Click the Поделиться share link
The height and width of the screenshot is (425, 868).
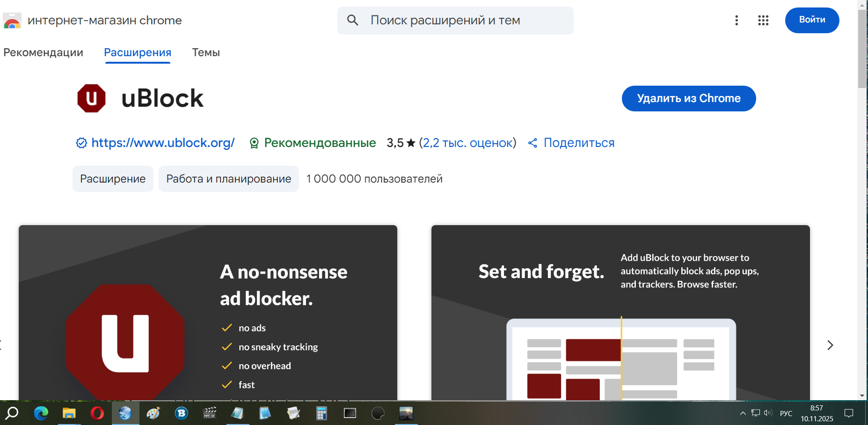[579, 143]
